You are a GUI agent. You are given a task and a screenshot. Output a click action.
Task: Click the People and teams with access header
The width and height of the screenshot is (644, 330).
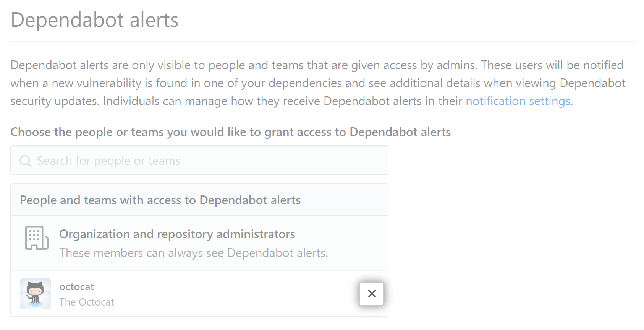coord(160,199)
